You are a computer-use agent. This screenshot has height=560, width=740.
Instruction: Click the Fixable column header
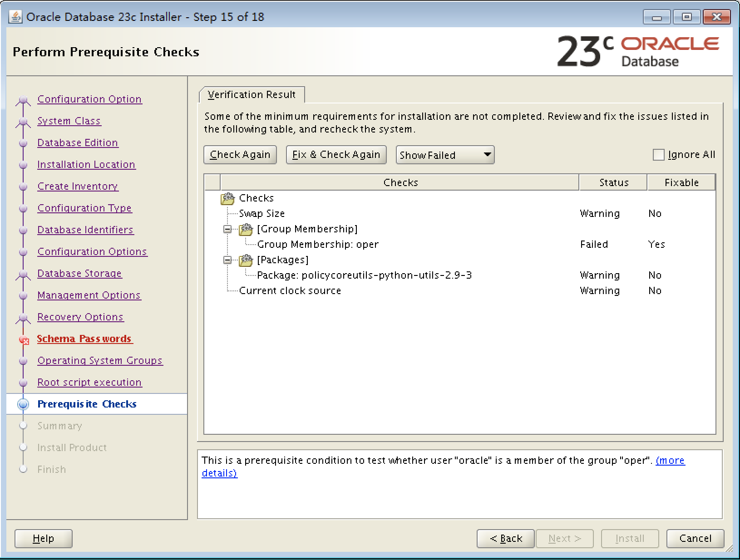click(681, 182)
